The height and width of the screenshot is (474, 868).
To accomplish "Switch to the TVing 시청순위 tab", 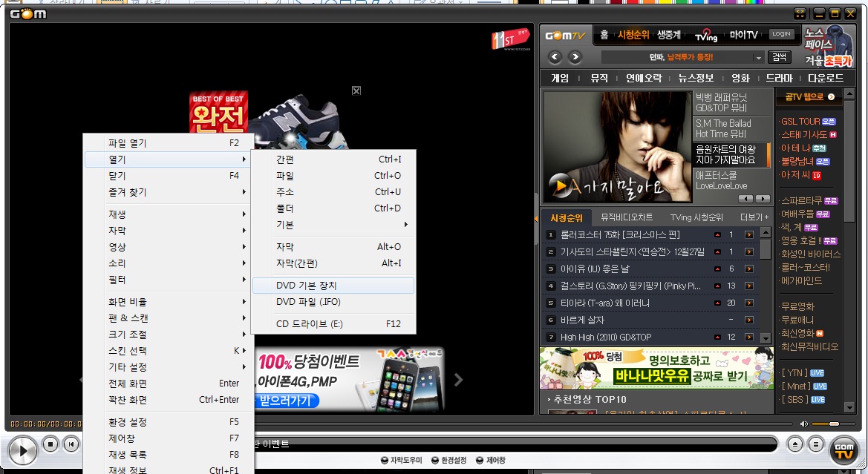I will tap(696, 217).
